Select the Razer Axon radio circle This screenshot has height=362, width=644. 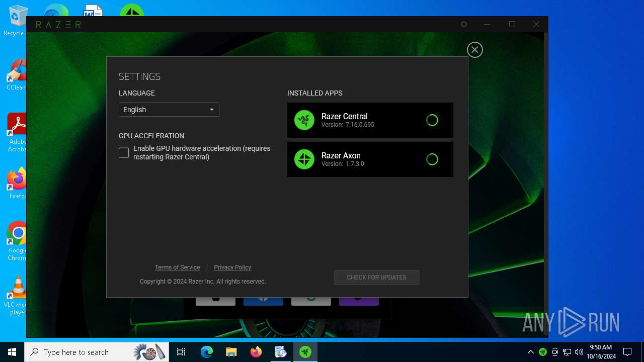[x=432, y=159]
